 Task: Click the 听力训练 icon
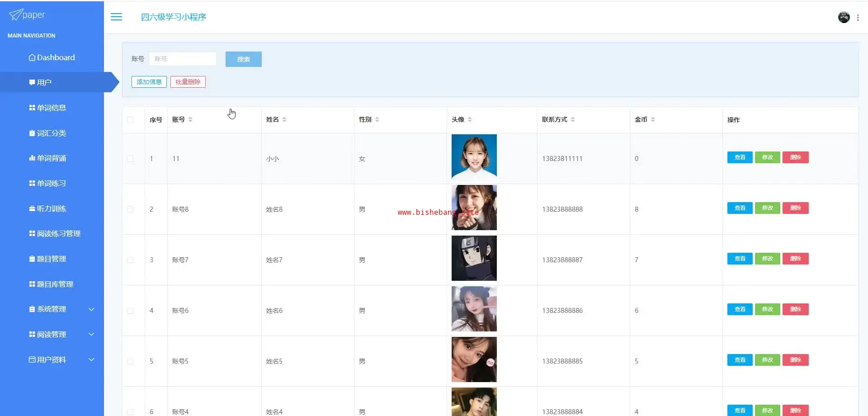[32, 208]
